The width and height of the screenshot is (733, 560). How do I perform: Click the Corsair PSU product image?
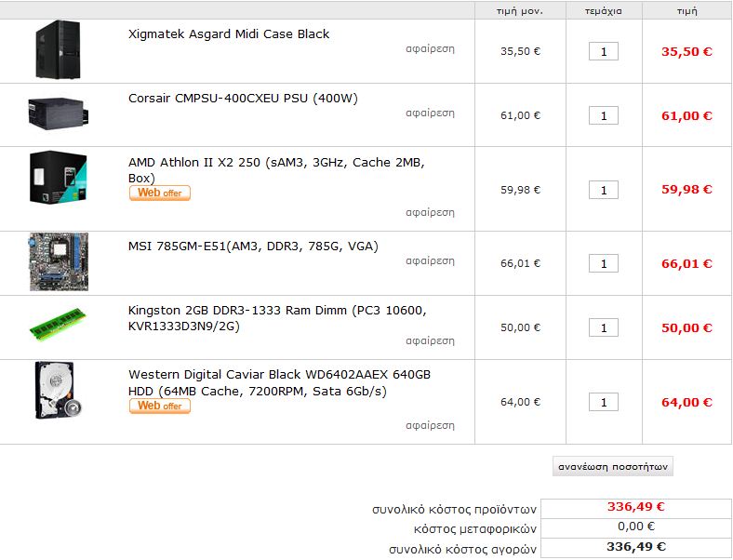pyautogui.click(x=58, y=113)
